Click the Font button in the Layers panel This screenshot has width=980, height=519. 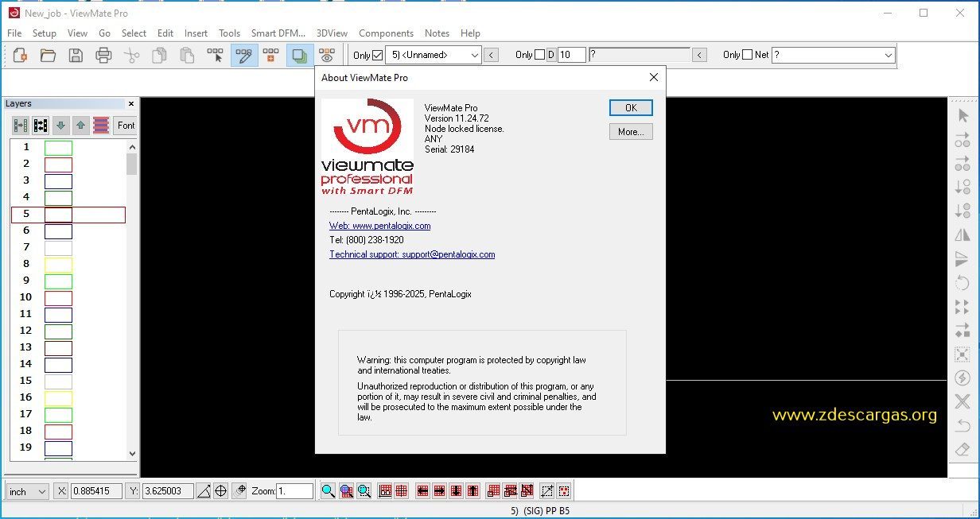(x=126, y=126)
